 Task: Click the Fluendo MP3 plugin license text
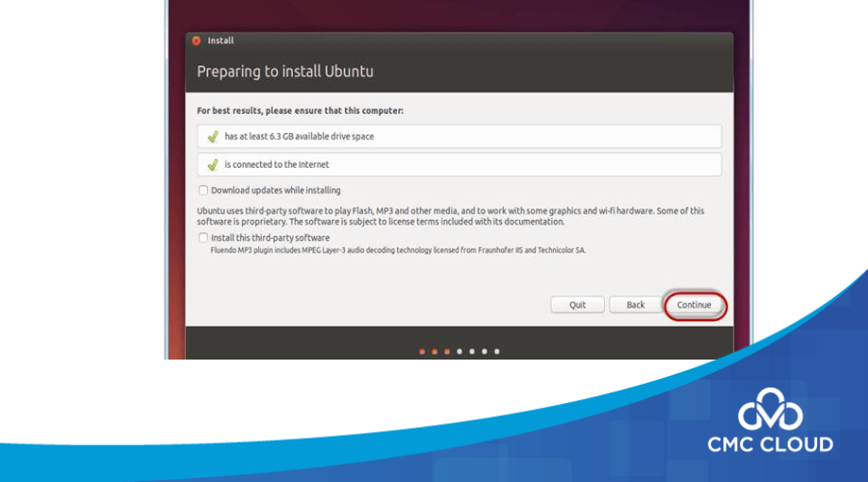[x=398, y=251]
